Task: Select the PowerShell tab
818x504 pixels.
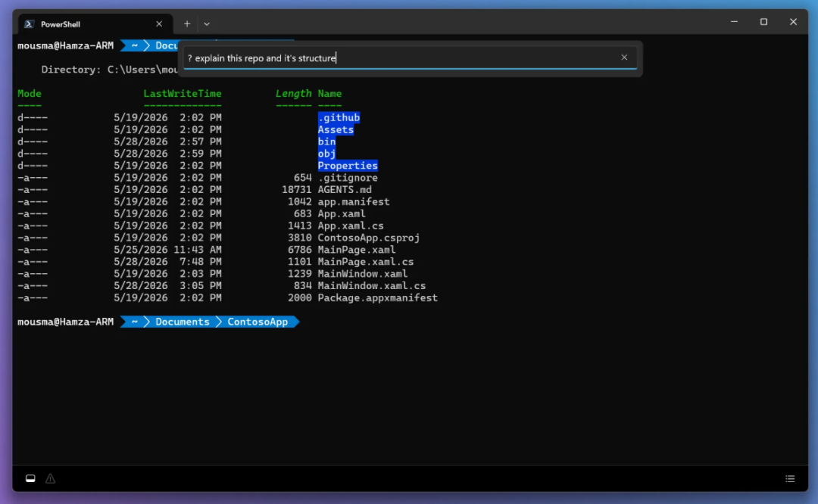Action: pyautogui.click(x=95, y=24)
